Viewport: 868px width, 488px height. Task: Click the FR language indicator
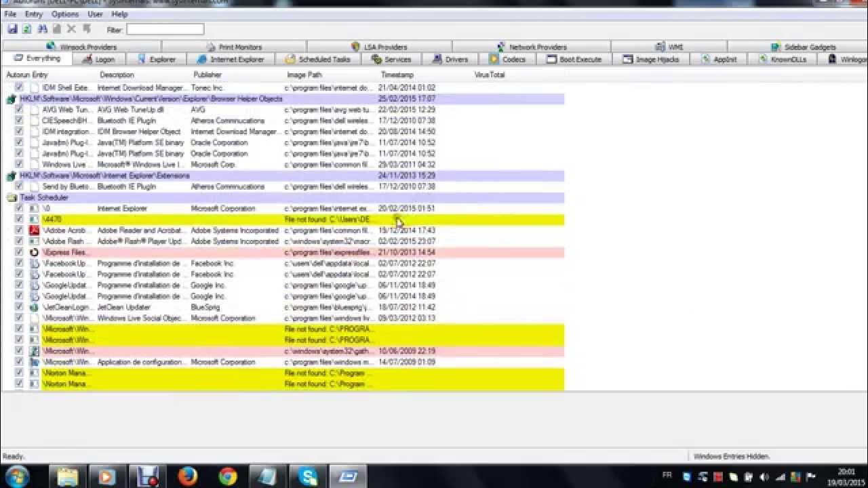tap(667, 476)
